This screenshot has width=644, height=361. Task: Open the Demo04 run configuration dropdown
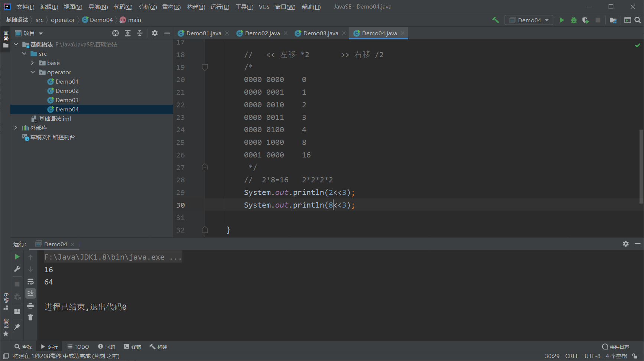(x=529, y=20)
